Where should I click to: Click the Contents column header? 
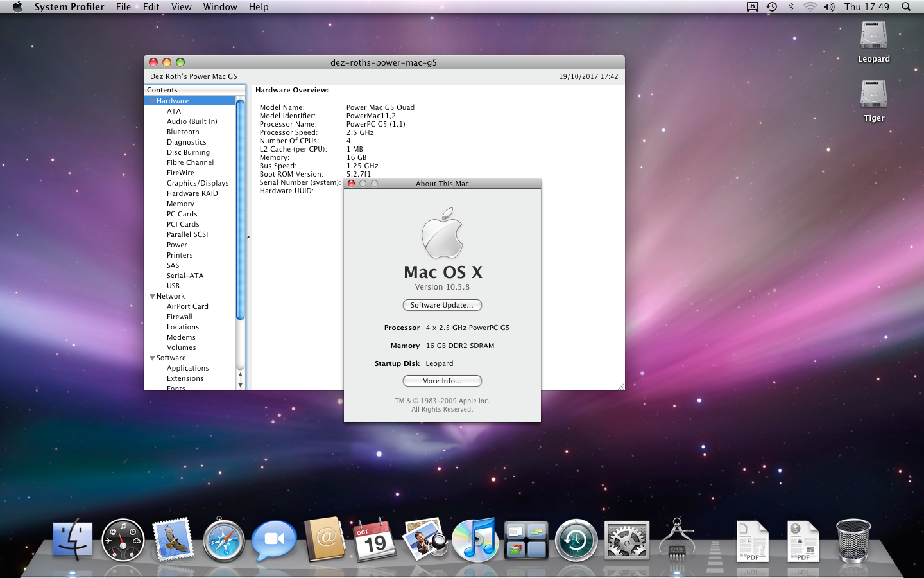[x=190, y=90]
